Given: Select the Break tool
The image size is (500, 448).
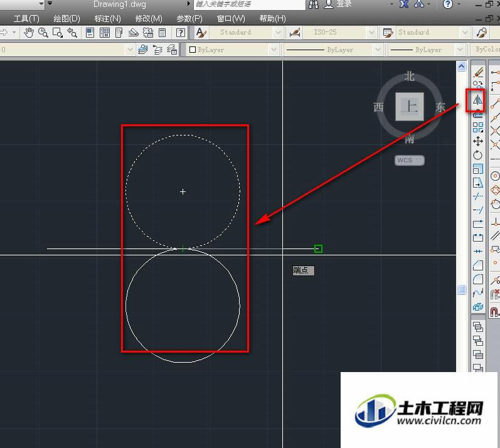Looking at the screenshot, I should pyautogui.click(x=478, y=237).
